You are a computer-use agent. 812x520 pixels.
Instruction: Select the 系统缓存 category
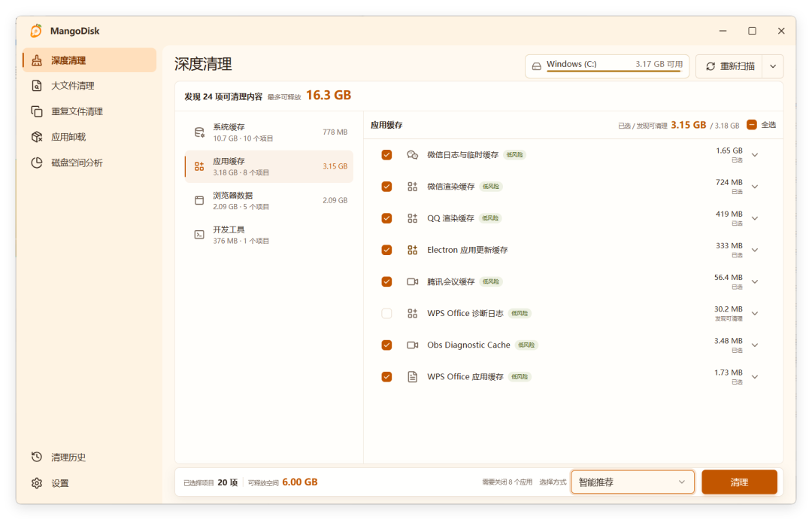(268, 132)
